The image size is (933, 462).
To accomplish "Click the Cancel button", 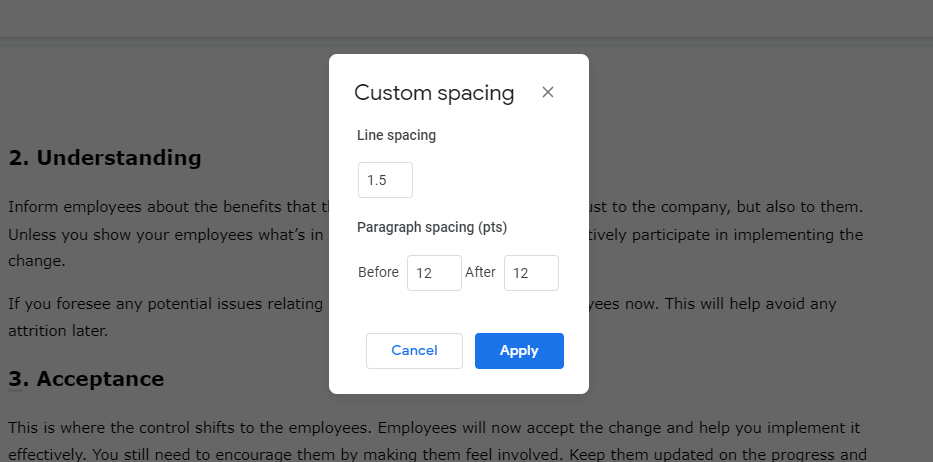I will (414, 351).
